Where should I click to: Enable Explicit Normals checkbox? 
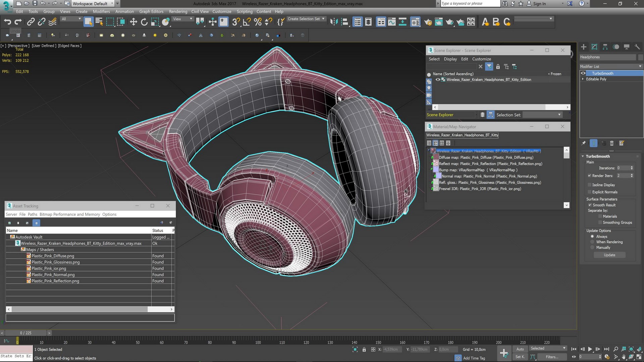click(x=589, y=192)
